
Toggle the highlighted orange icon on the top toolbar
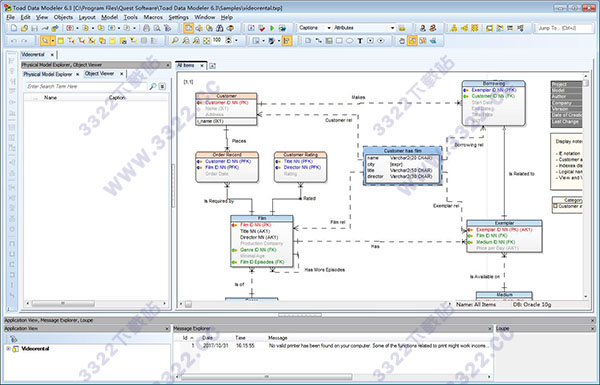click(x=188, y=28)
